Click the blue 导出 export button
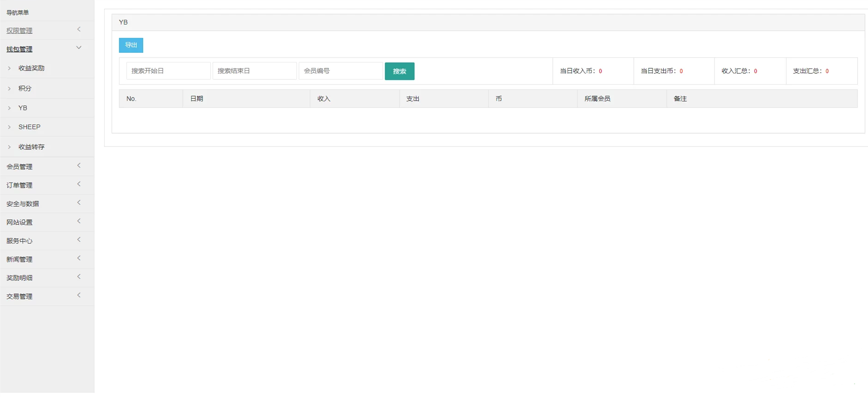 (131, 45)
